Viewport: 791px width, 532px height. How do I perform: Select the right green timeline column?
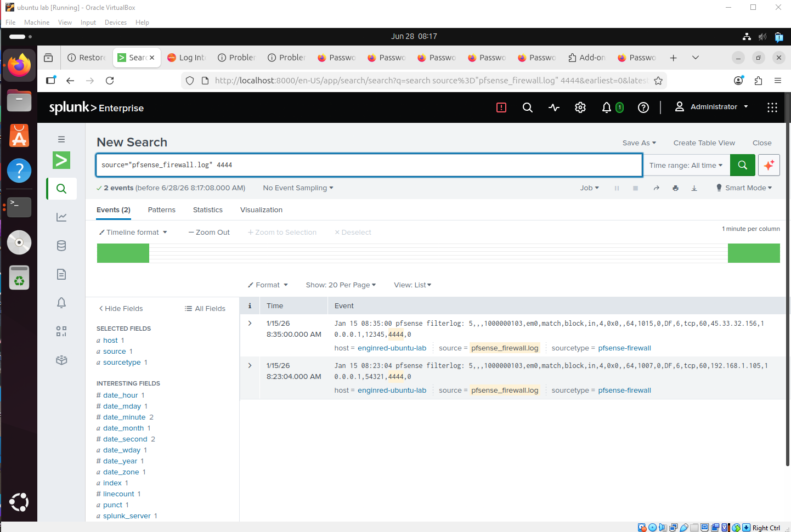754,253
